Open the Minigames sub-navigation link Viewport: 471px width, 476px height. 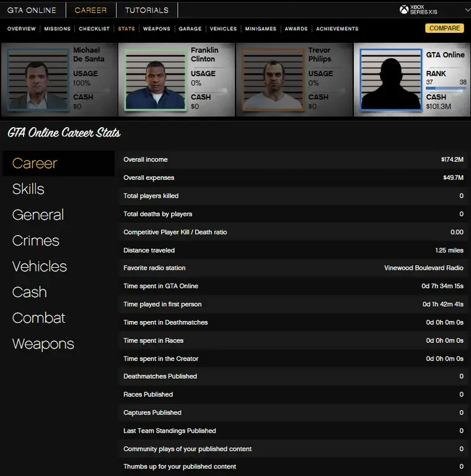coord(260,29)
